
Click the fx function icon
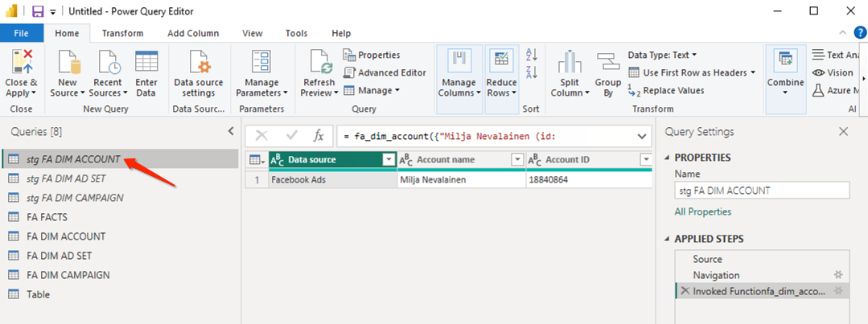coord(319,136)
